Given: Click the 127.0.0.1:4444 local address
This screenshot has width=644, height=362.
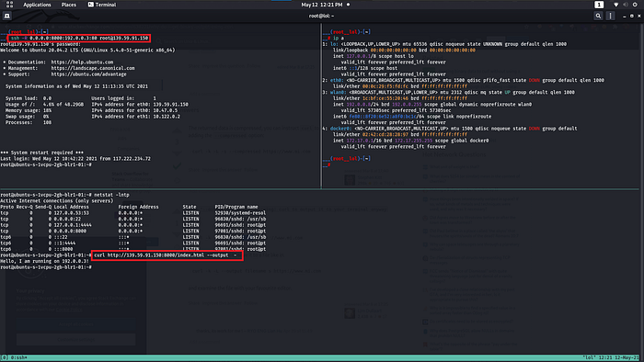Looking at the screenshot, I should pyautogui.click(x=73, y=225).
